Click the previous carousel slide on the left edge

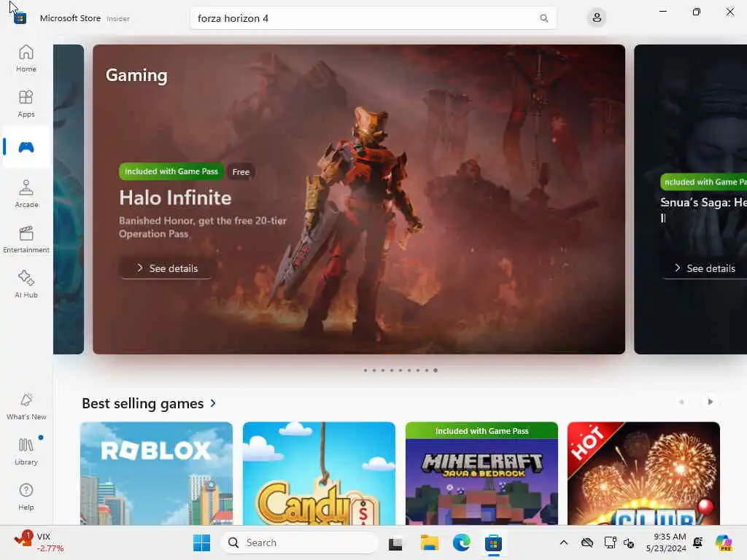(69, 199)
